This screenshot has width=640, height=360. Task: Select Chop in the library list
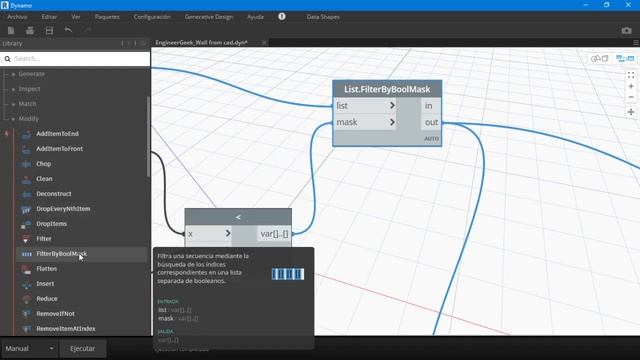(44, 164)
